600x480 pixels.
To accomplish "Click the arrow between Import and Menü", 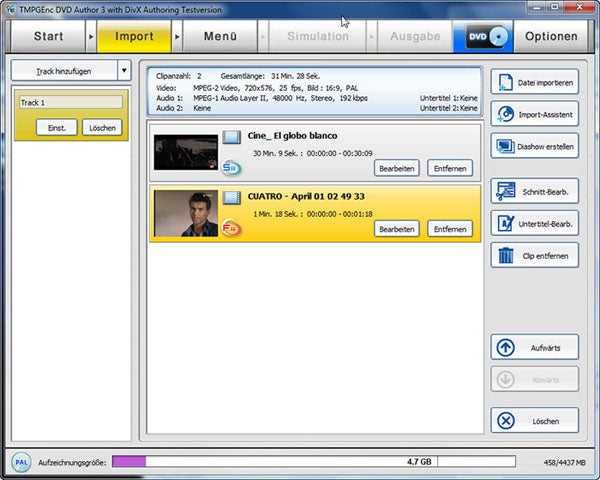I will tap(177, 37).
